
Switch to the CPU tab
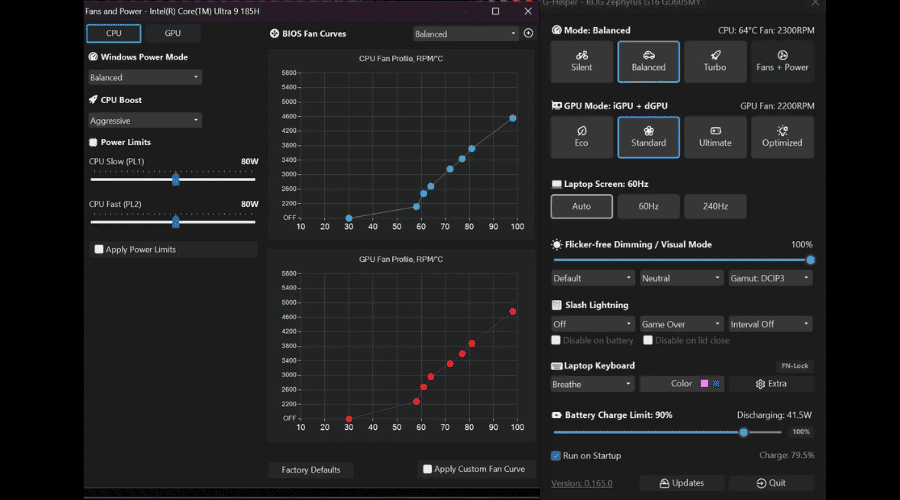[114, 33]
